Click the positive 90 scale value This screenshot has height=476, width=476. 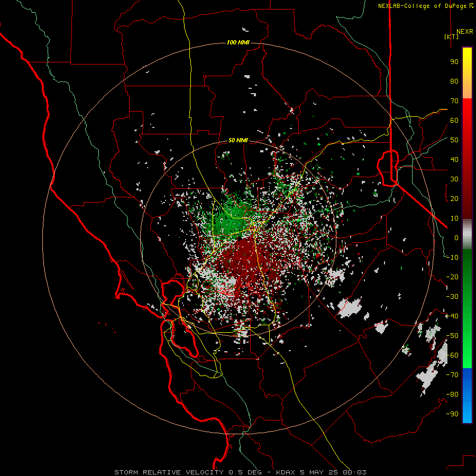click(x=454, y=62)
